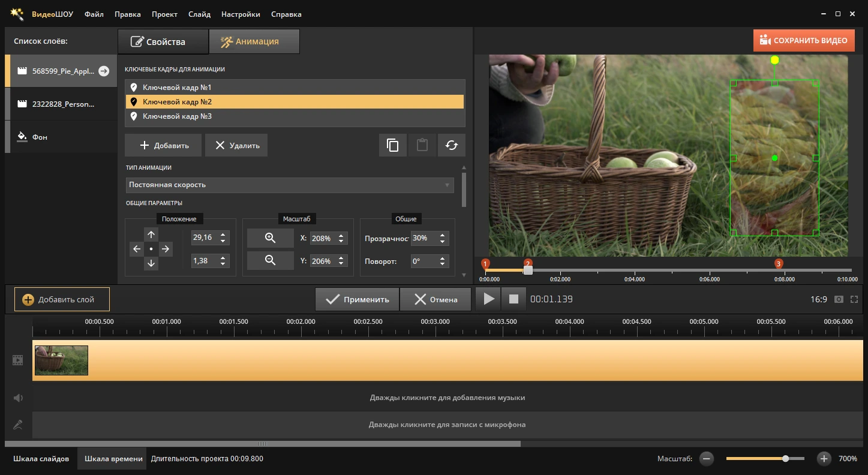Open the Настройки menu
The width and height of the screenshot is (868, 475).
pyautogui.click(x=241, y=14)
